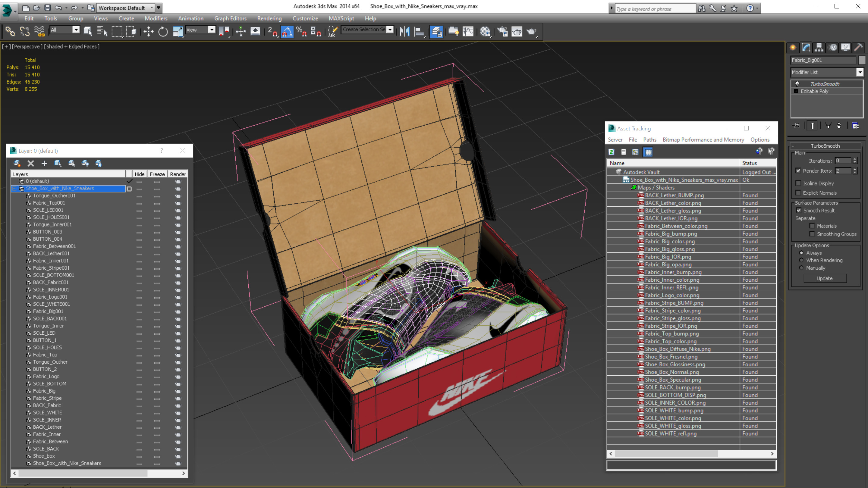Activate the Select and Scale tool
868x488 pixels.
coord(178,32)
